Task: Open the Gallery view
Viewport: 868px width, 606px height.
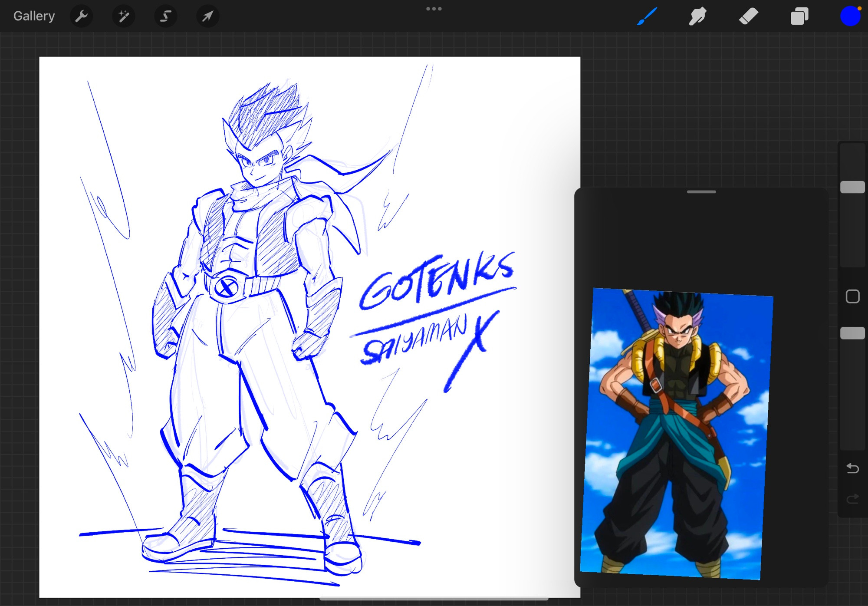Action: pyautogui.click(x=34, y=16)
